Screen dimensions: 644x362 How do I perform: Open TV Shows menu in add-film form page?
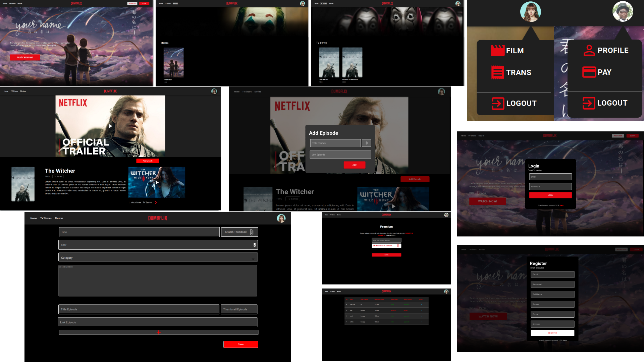tap(46, 218)
